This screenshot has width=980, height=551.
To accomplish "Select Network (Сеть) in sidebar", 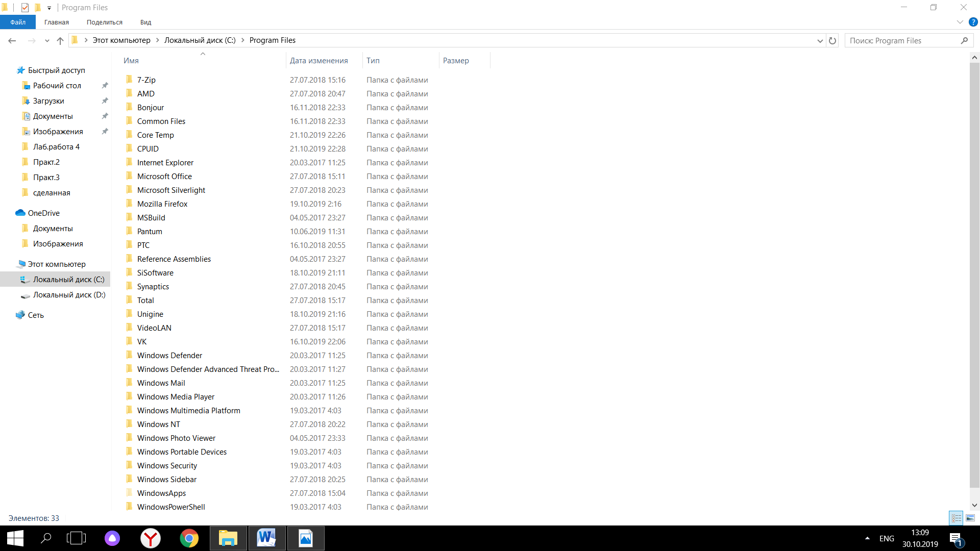I will pyautogui.click(x=36, y=315).
